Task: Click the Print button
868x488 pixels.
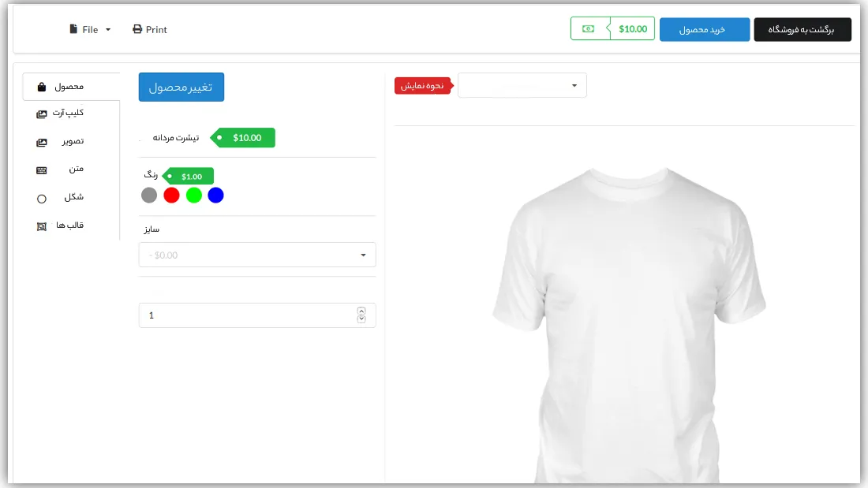Action: pos(149,29)
